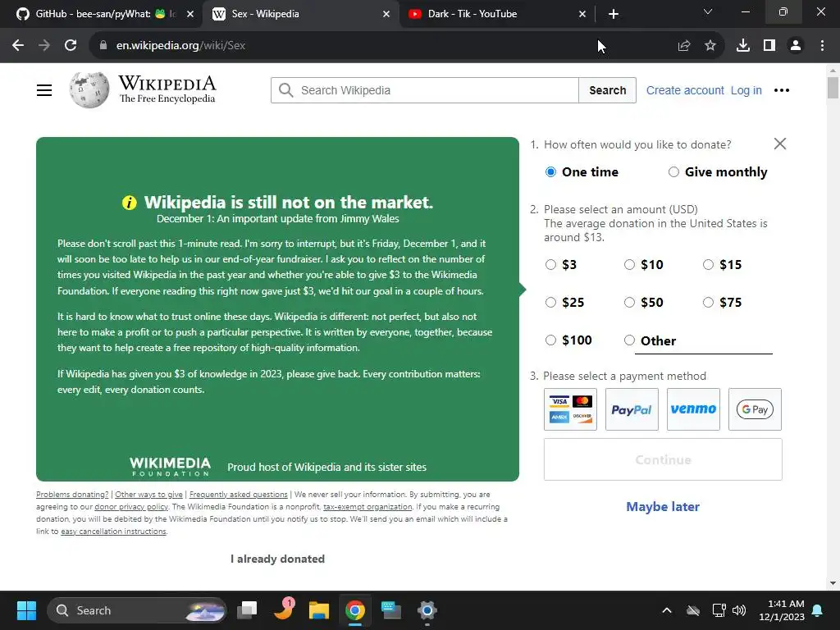Image resolution: width=840 pixels, height=630 pixels.
Task: Bookmark this page with the star icon
Action: [x=710, y=46]
